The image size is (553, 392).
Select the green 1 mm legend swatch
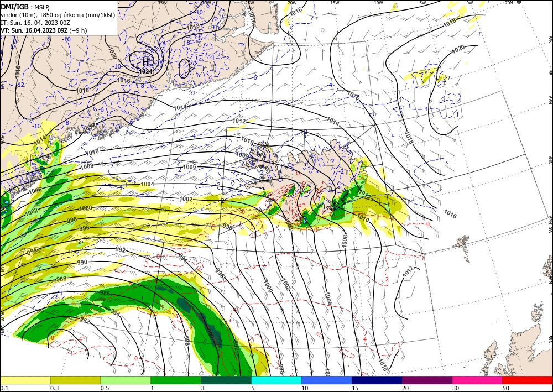click(x=176, y=380)
